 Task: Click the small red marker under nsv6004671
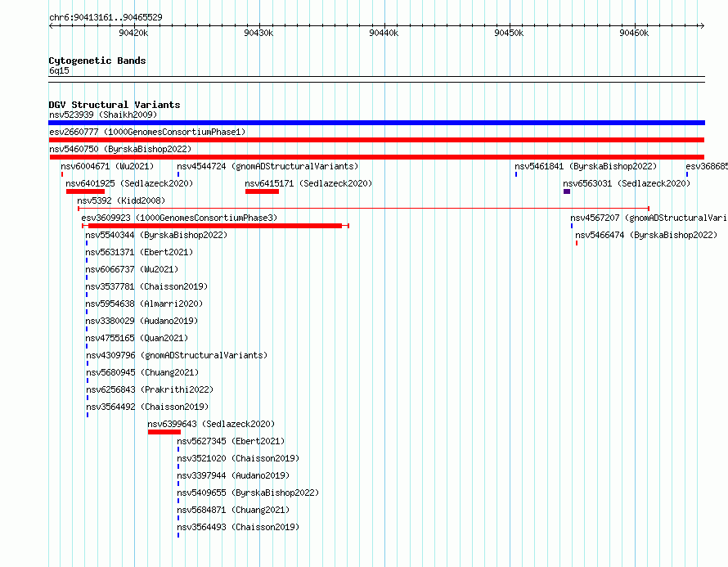point(62,174)
